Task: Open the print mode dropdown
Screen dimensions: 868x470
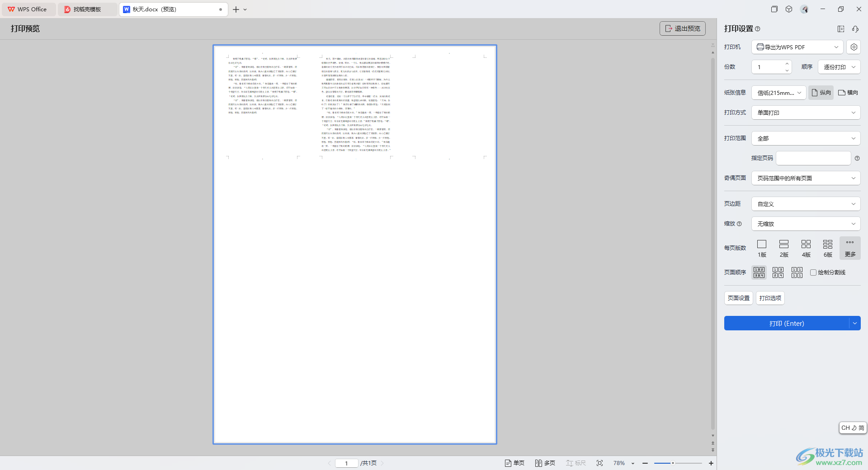Action: pos(806,113)
